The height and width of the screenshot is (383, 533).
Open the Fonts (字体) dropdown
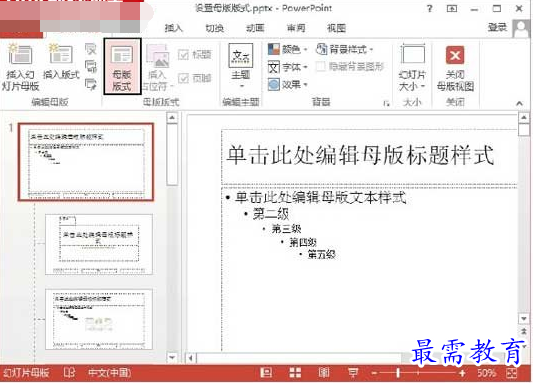click(287, 67)
